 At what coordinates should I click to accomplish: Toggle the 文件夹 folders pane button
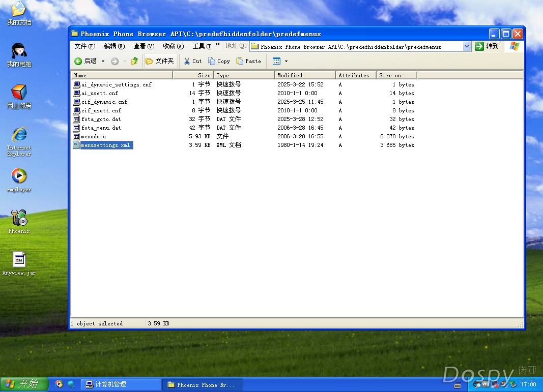160,61
